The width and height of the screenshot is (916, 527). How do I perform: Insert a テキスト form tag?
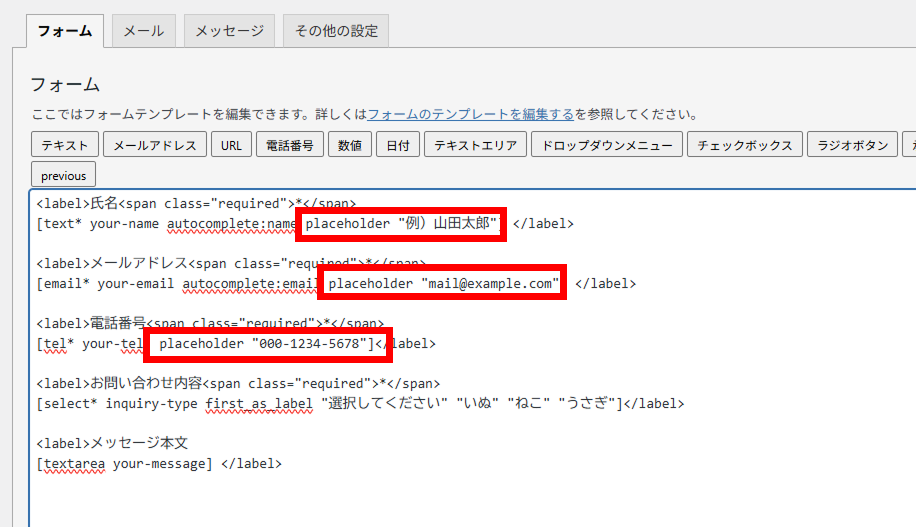pyautogui.click(x=66, y=145)
